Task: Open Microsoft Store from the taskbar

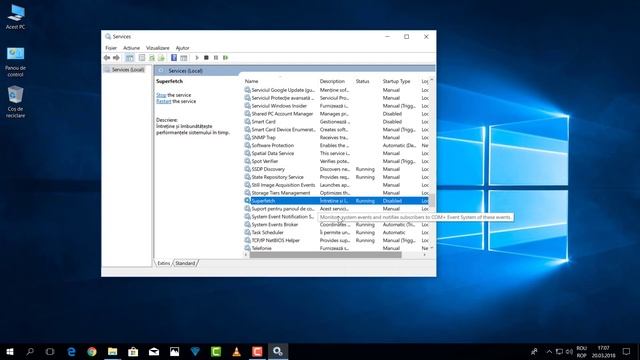Action: 133,351
